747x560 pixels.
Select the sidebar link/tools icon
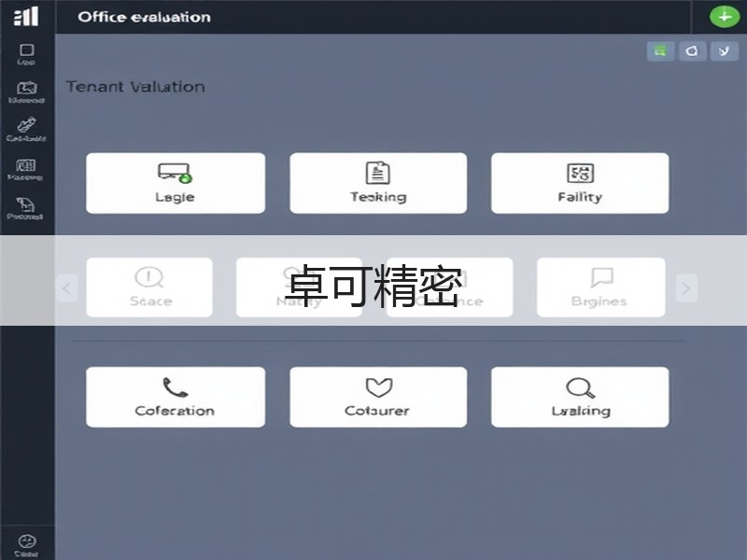click(27, 125)
